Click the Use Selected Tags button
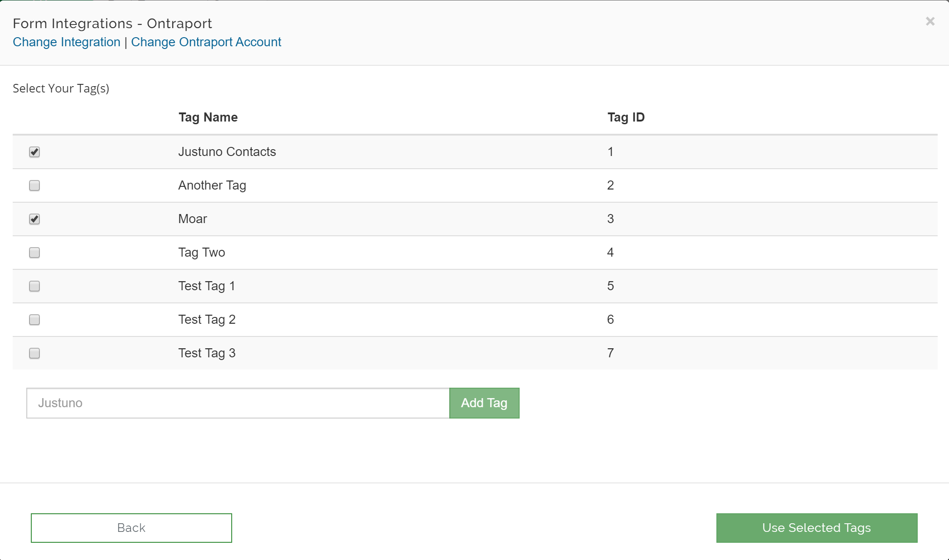949x560 pixels. click(816, 528)
